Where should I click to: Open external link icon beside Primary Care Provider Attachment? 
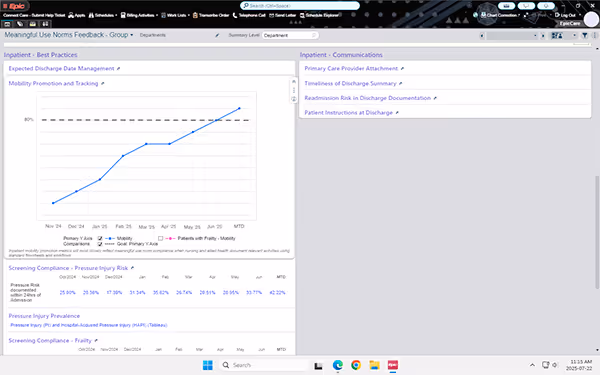402,68
